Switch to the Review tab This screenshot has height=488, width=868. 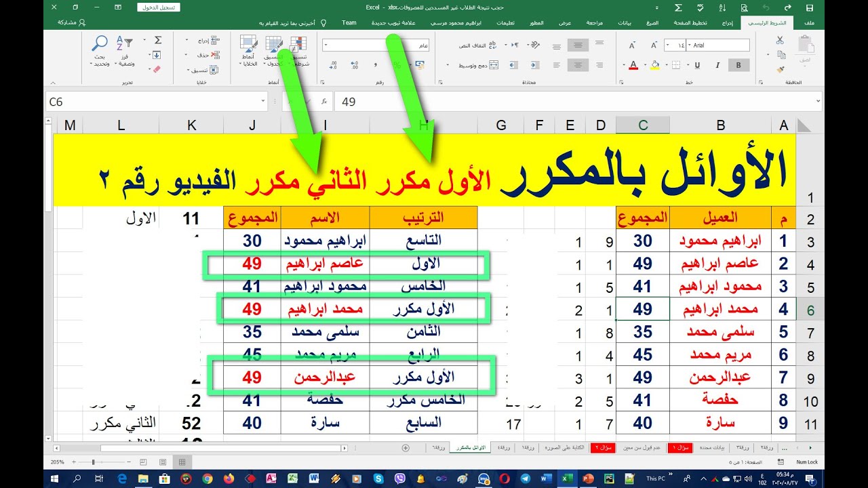click(593, 22)
